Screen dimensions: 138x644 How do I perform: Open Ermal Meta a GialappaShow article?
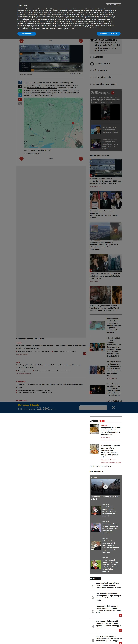(114, 368)
